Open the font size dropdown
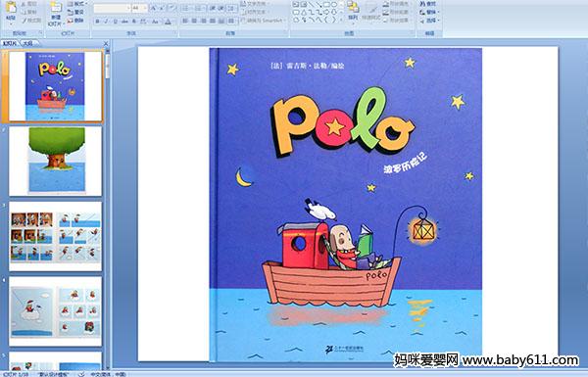Viewport: 588px width, 377px height. (x=145, y=8)
